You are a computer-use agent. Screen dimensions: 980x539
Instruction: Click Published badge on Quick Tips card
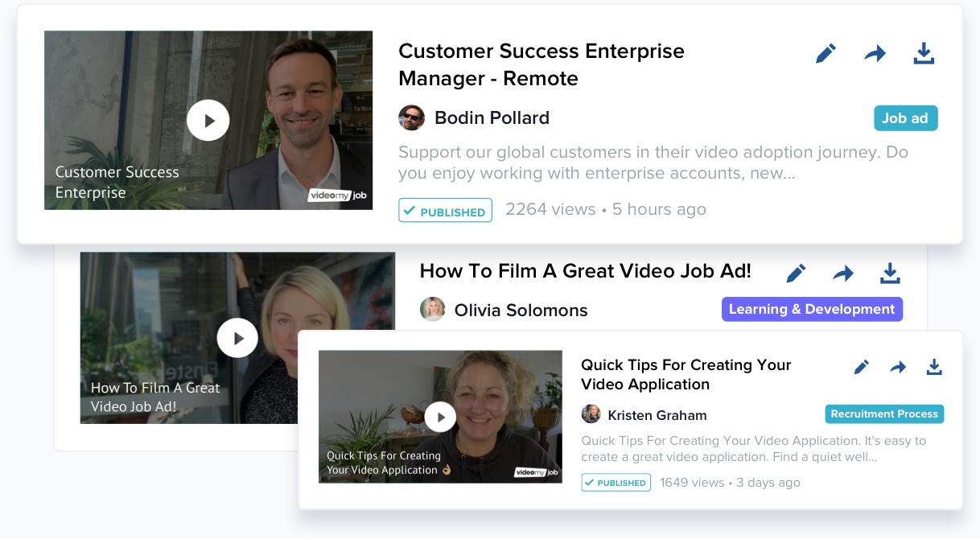[616, 483]
